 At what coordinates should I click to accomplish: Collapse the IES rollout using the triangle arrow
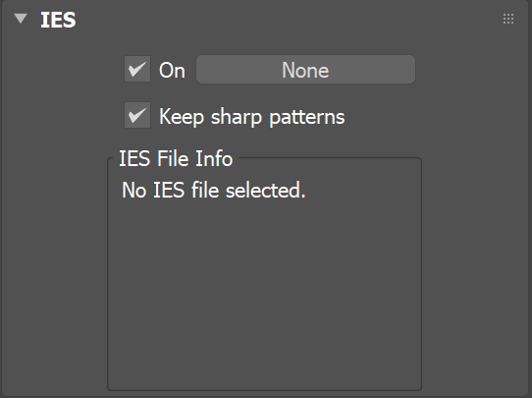(21, 19)
